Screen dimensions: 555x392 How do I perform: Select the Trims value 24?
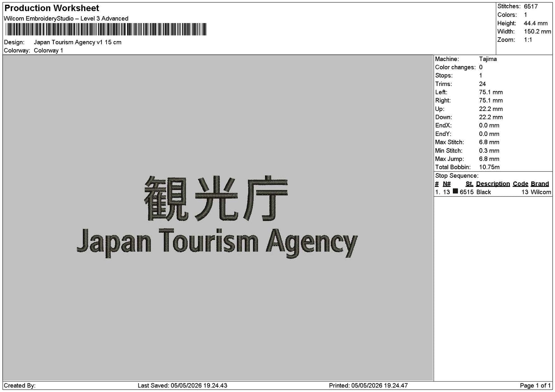pos(482,84)
